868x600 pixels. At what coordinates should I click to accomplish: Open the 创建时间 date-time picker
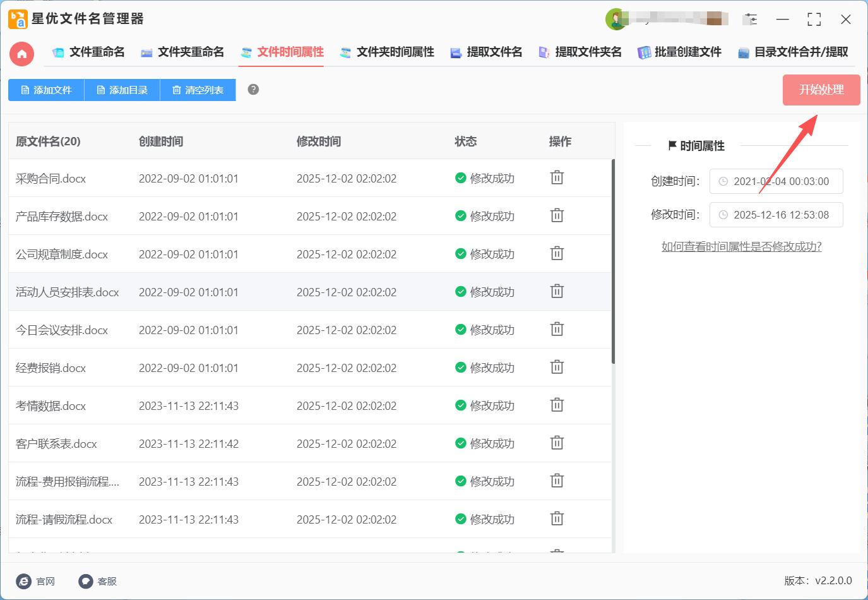(x=776, y=181)
